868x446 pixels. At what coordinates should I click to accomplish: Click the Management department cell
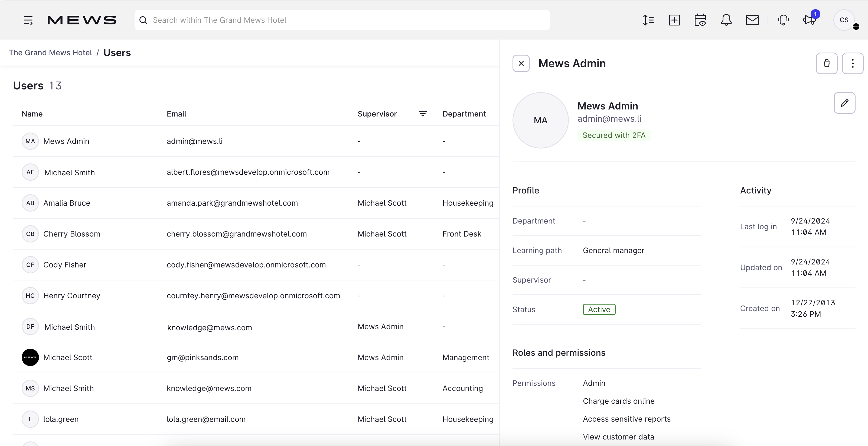(466, 357)
